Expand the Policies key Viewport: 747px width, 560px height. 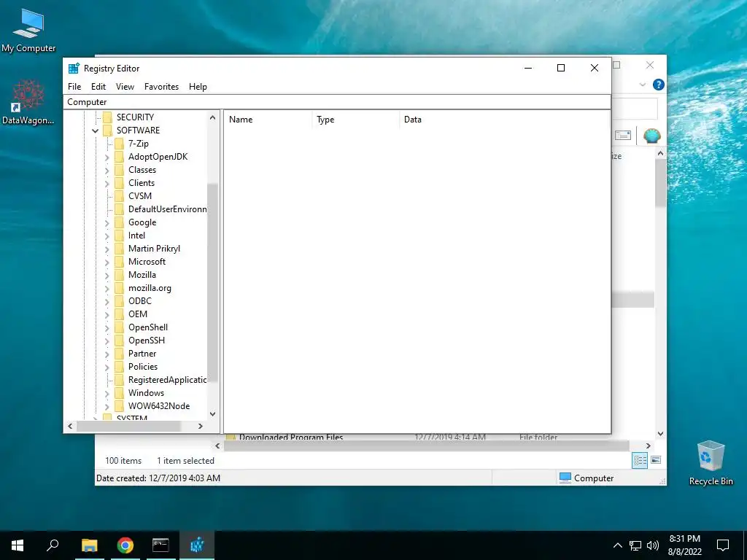coord(107,367)
